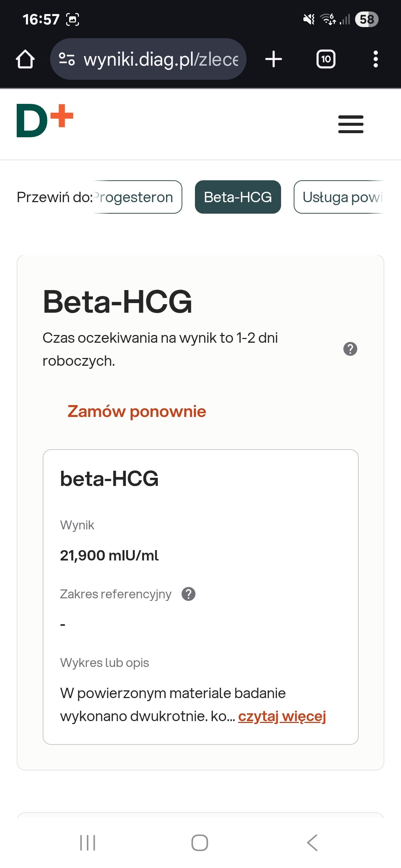Tap the Diagnostyka D+ logo

point(45,121)
